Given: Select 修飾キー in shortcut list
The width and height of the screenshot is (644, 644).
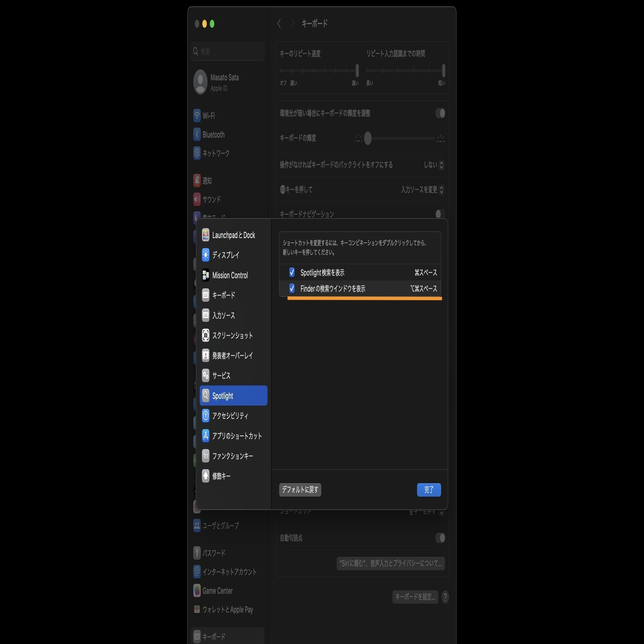Looking at the screenshot, I should (221, 476).
